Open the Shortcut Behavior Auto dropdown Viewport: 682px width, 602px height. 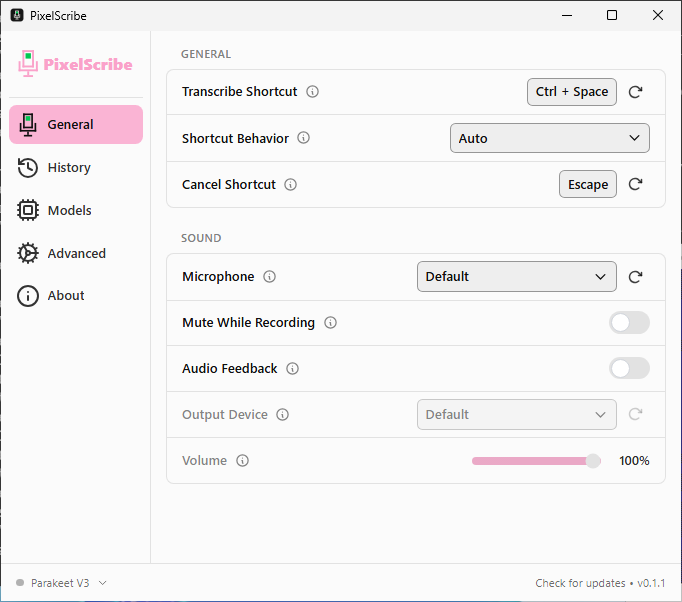[550, 138]
